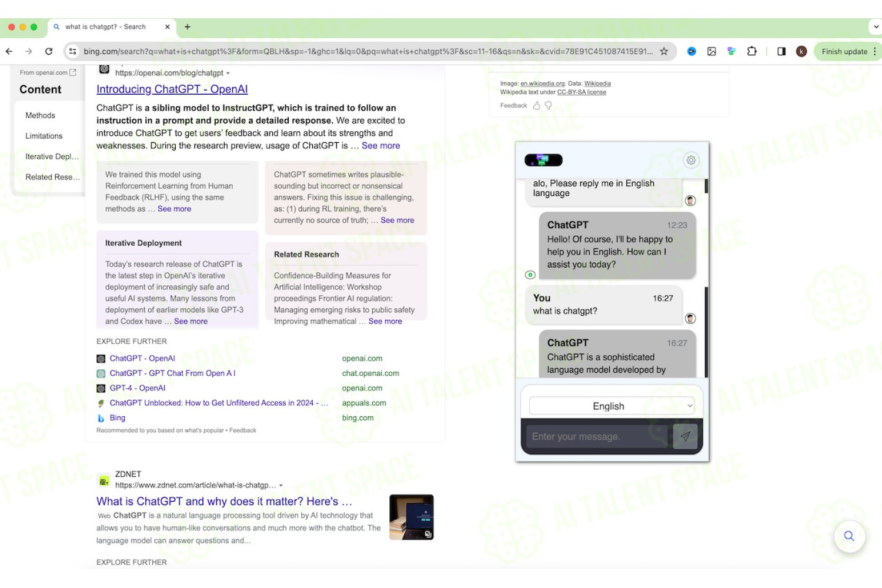Open 'ChatGPT - OpenAI' explore link

(142, 358)
